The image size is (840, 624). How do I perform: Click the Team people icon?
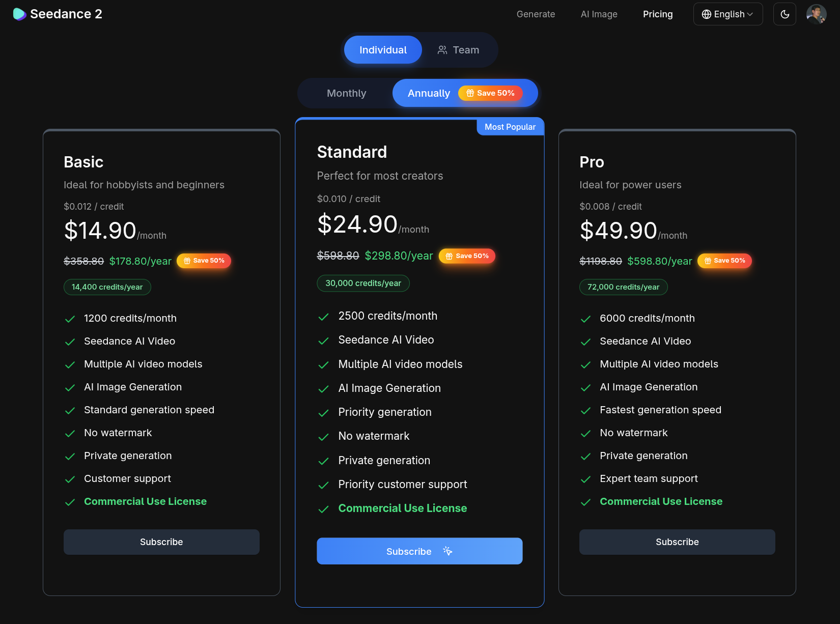point(442,49)
